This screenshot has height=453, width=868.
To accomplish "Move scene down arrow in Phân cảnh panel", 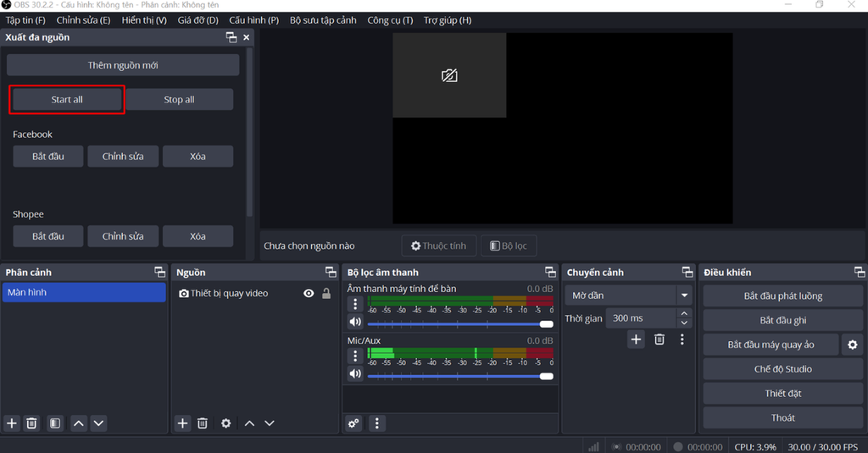I will (98, 423).
